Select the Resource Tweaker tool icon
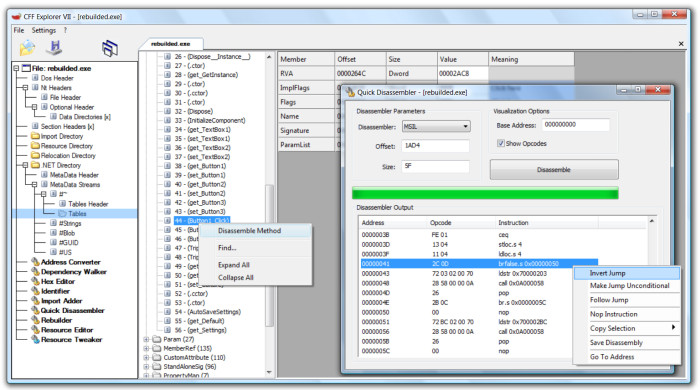Screen dimensions: 700x390 coord(35,340)
